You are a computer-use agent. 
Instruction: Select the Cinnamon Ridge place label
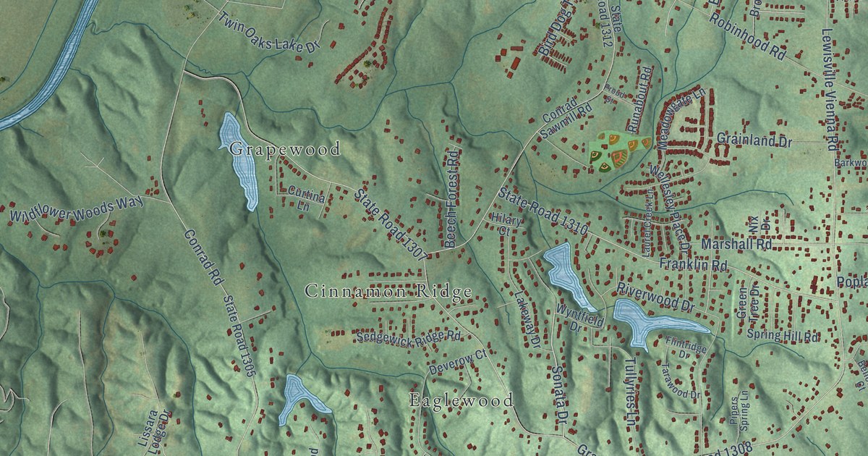click(x=388, y=292)
